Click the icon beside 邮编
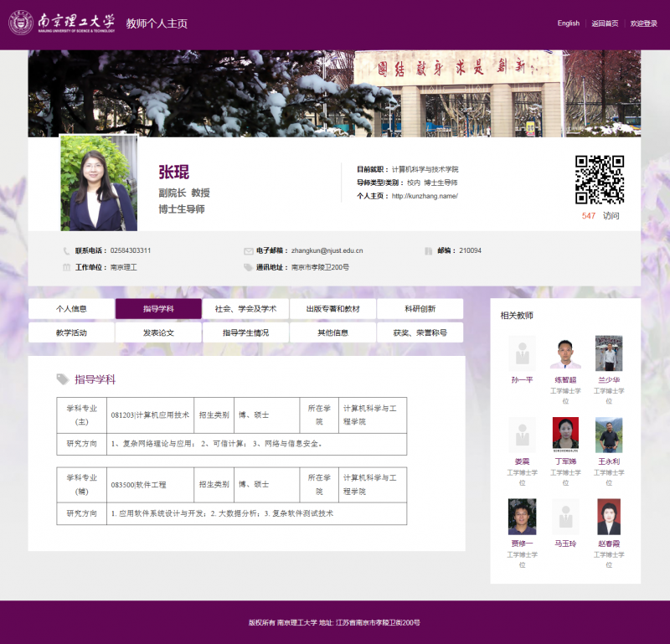Image resolution: width=670 pixels, height=644 pixels. 427,250
